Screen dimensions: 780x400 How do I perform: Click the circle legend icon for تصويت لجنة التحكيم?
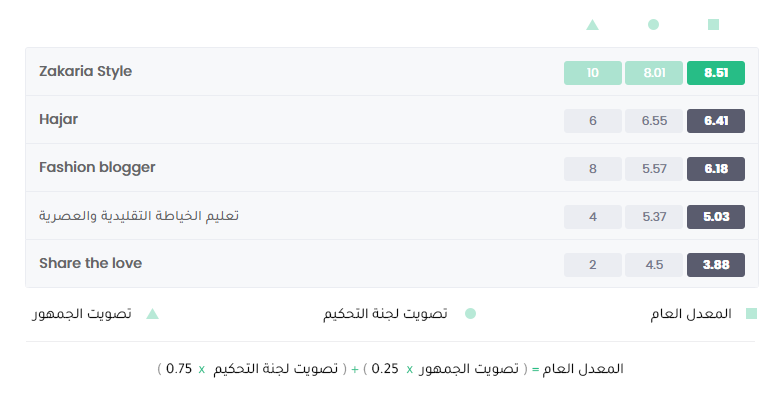[470, 313]
